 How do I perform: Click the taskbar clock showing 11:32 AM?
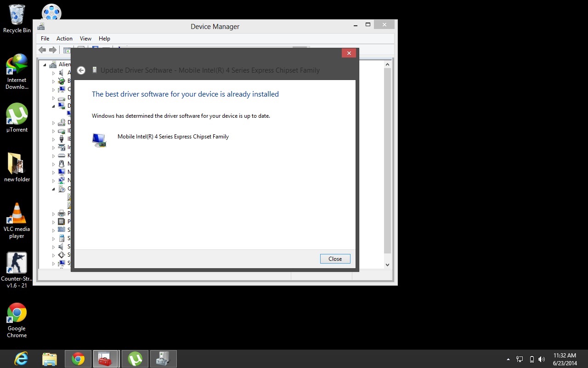click(x=565, y=359)
